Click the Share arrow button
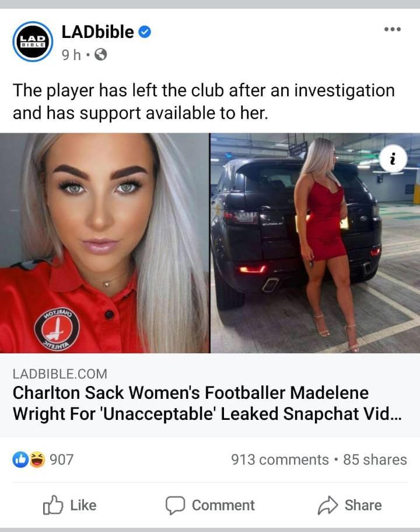 coord(349,506)
